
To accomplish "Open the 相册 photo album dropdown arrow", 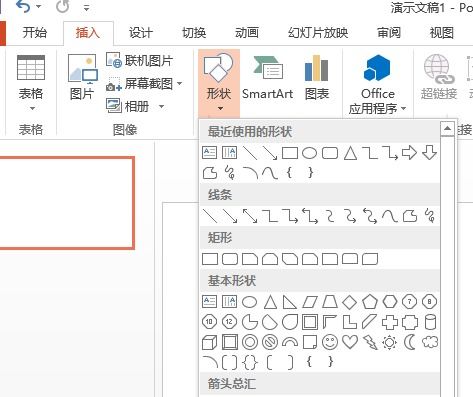I will tap(162, 107).
